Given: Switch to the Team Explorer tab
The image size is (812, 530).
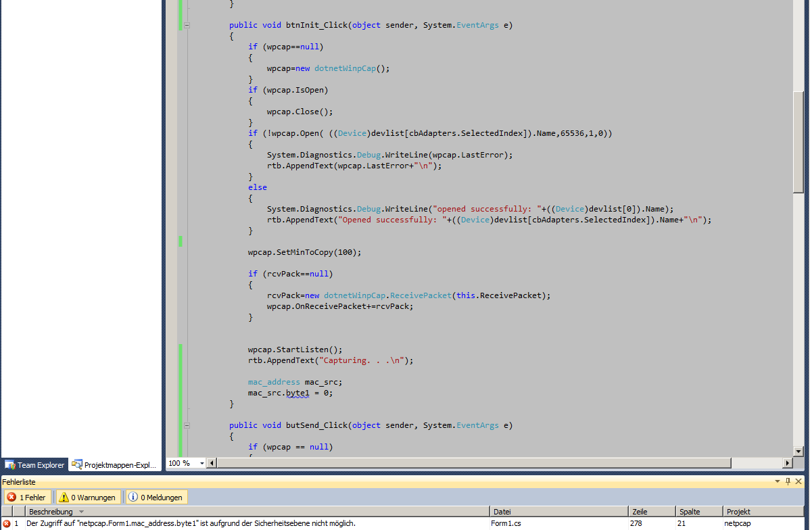Looking at the screenshot, I should pyautogui.click(x=34, y=465).
